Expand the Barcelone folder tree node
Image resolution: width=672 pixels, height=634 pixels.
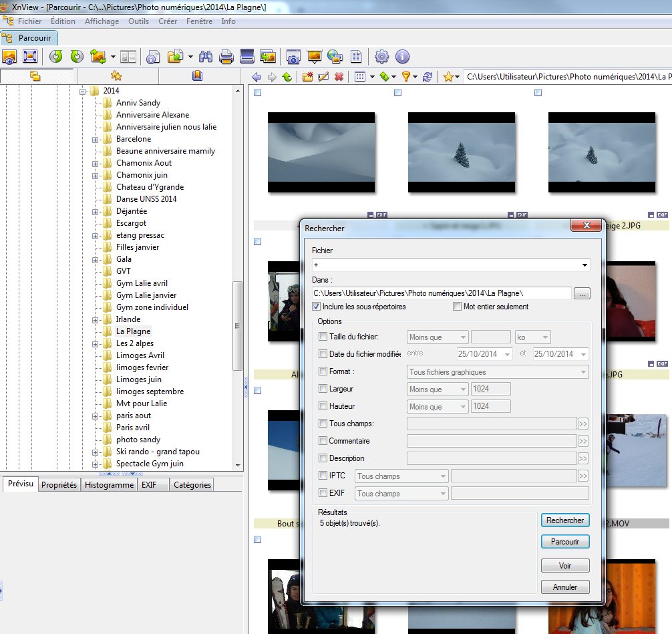point(96,139)
